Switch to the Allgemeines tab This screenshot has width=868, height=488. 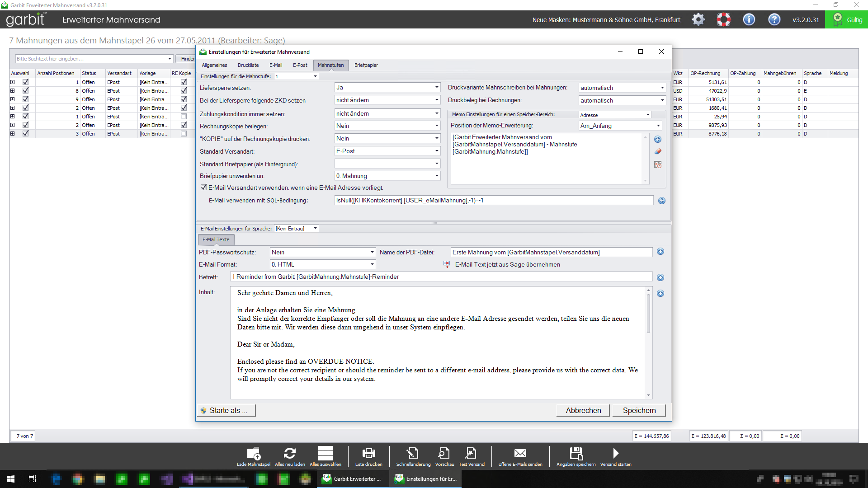pyautogui.click(x=214, y=65)
